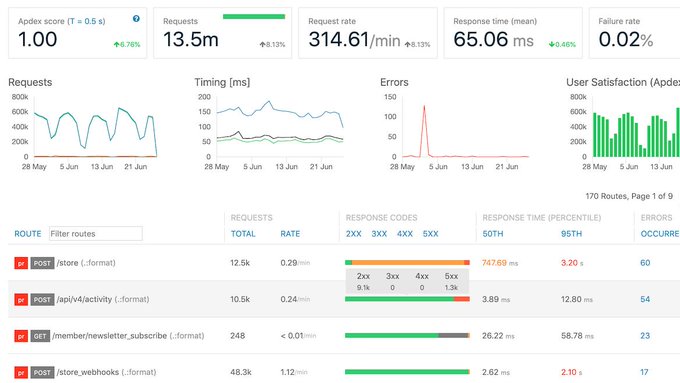Click the red pr badge for /store
Screen dimensions: 680x383
click(21, 263)
